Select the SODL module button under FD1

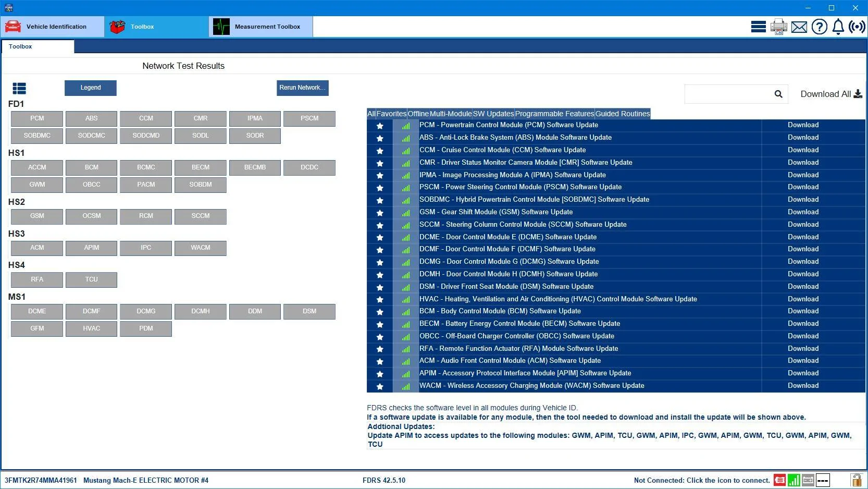point(201,136)
